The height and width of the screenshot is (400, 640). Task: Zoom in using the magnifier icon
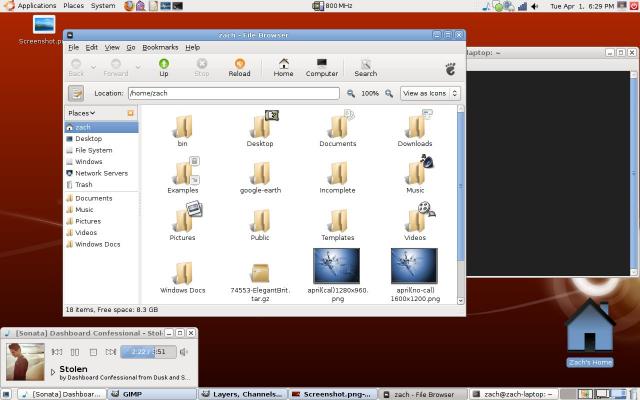point(389,93)
